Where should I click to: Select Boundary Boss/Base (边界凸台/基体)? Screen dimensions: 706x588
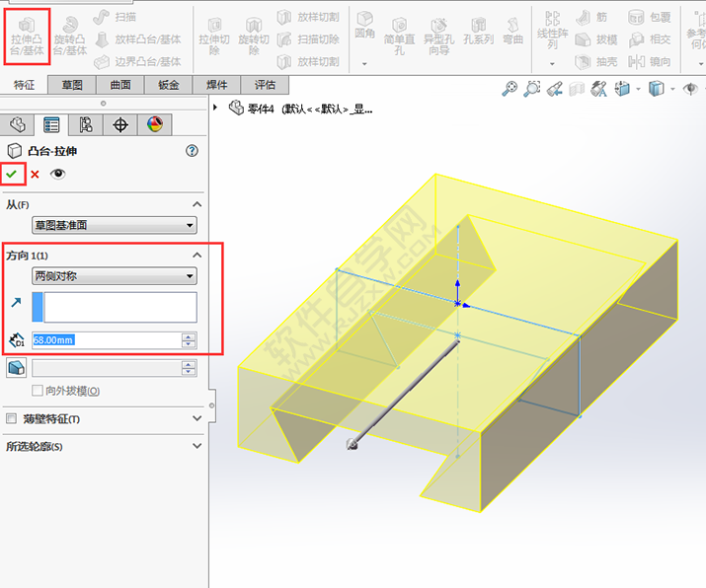click(x=137, y=61)
